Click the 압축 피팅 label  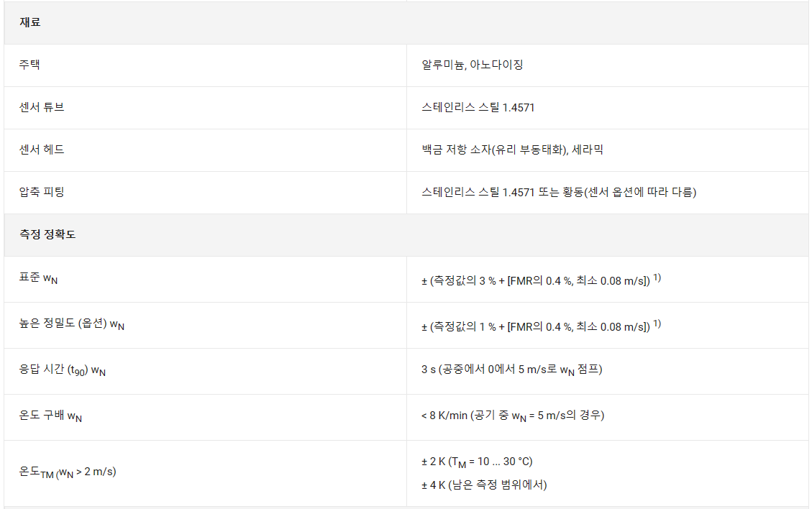tap(42, 192)
